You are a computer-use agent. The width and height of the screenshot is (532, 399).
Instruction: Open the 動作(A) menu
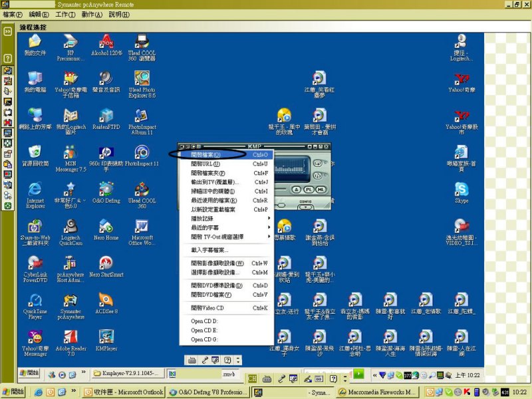92,14
